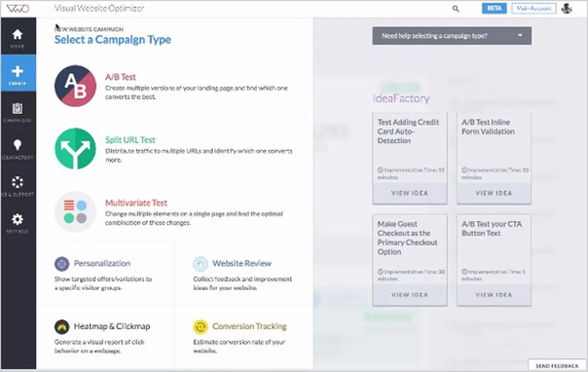
Task: Click the Heatmap & Clickmap icon
Action: (x=62, y=326)
